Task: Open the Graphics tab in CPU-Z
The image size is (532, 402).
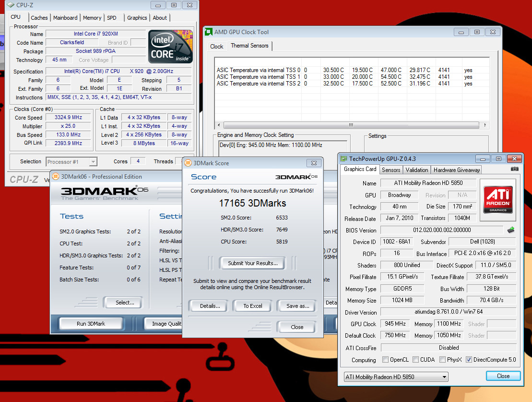Action: point(137,18)
